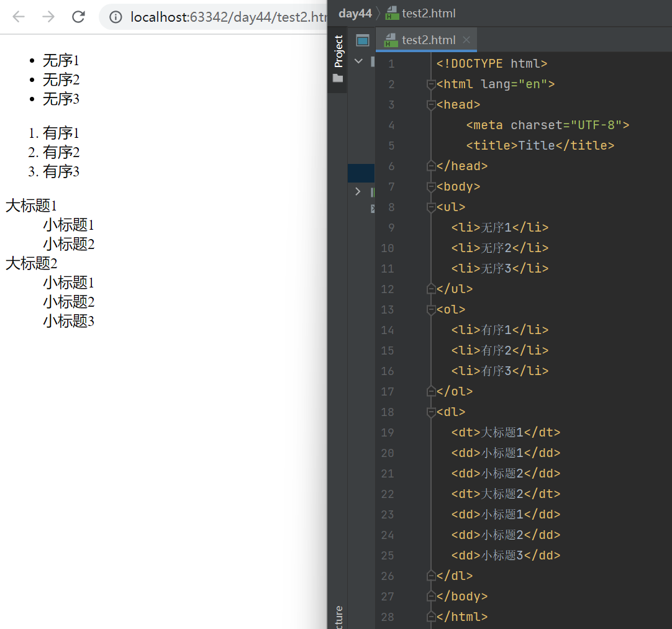Fold the ul tag on line 8
Image resolution: width=672 pixels, height=629 pixels.
(x=431, y=207)
